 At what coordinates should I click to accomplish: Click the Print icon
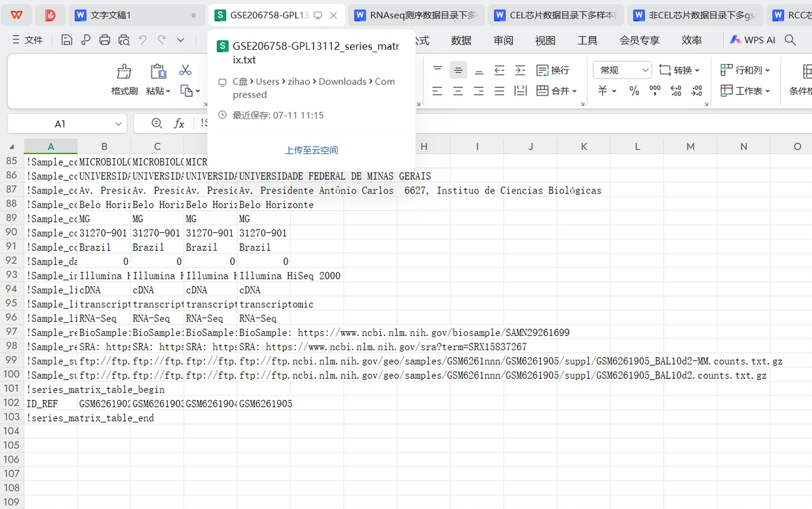(x=105, y=40)
